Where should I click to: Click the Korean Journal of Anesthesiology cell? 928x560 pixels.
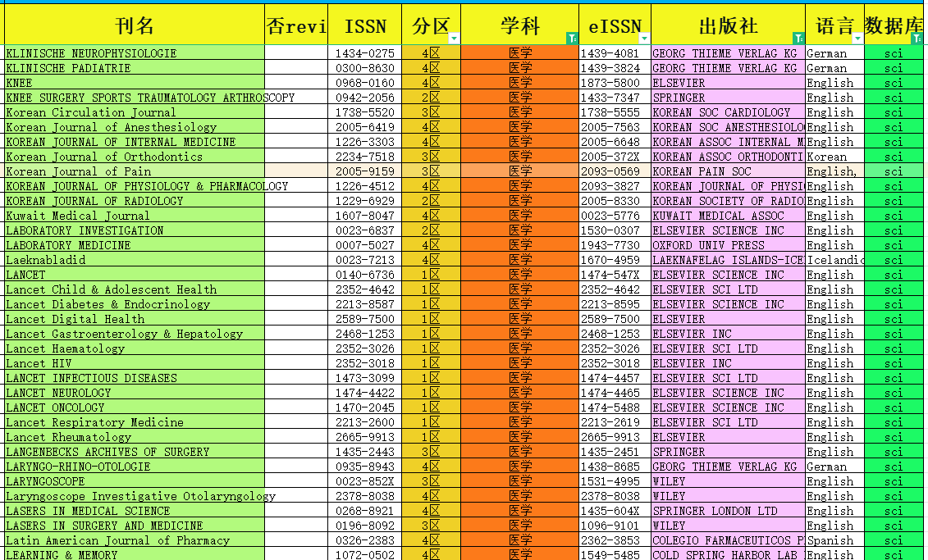[x=135, y=127]
